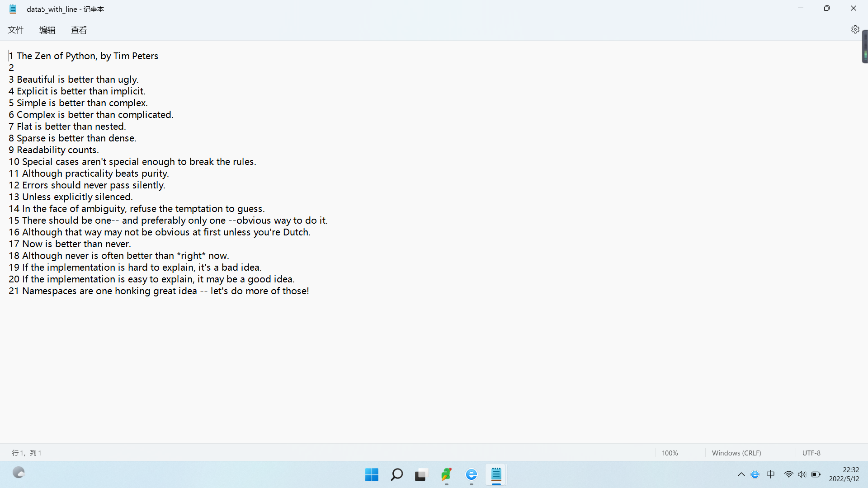
Task: Click the Windows Start button
Action: point(372,474)
